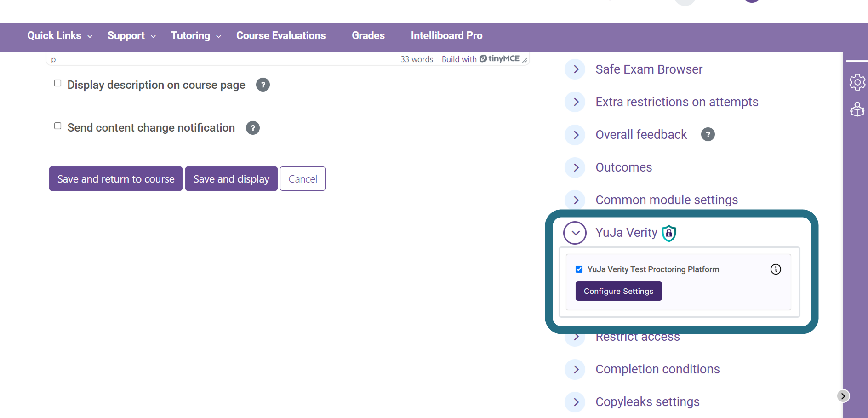Click the 33 words counter
Image resolution: width=868 pixels, height=418 pixels.
(417, 59)
